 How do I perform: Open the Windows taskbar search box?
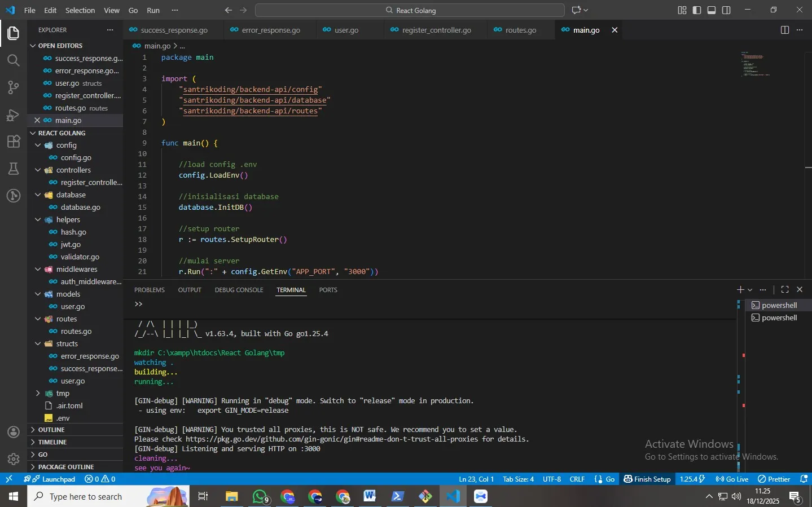click(87, 496)
